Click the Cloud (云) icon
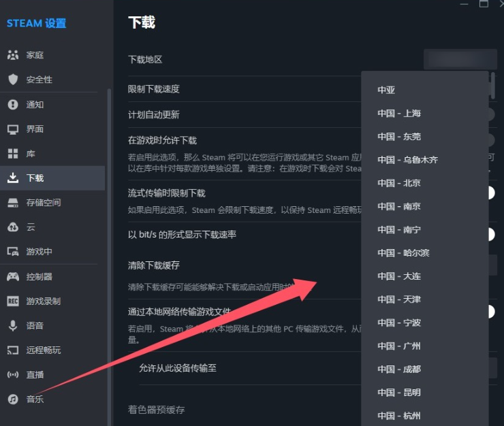504x426 pixels. click(13, 227)
